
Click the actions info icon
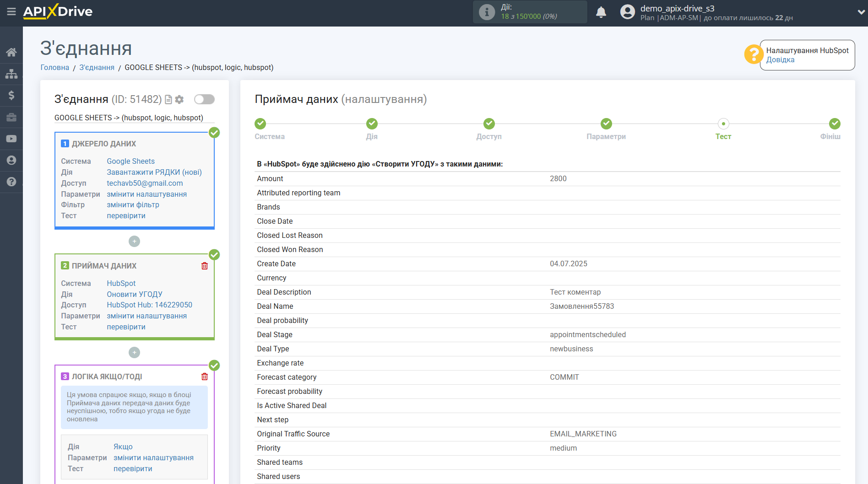(x=487, y=12)
